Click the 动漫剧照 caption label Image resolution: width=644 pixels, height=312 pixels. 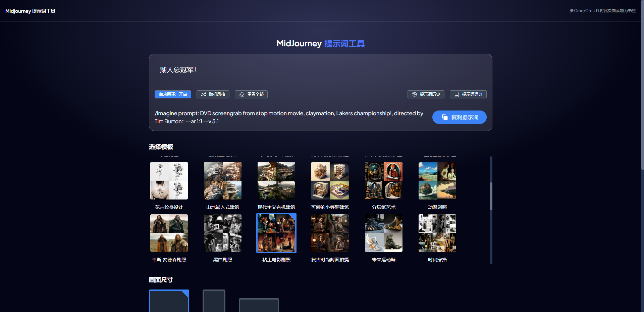[437, 207]
